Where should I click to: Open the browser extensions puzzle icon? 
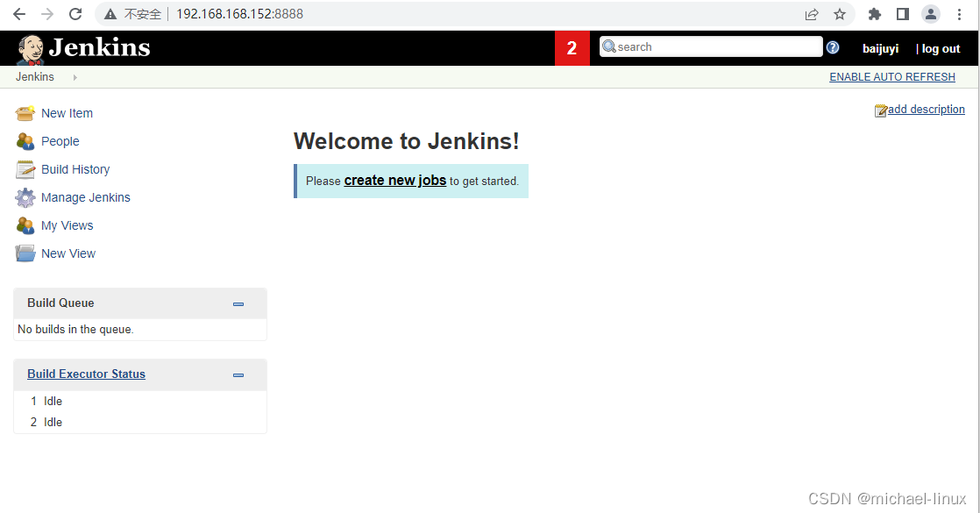point(875,14)
